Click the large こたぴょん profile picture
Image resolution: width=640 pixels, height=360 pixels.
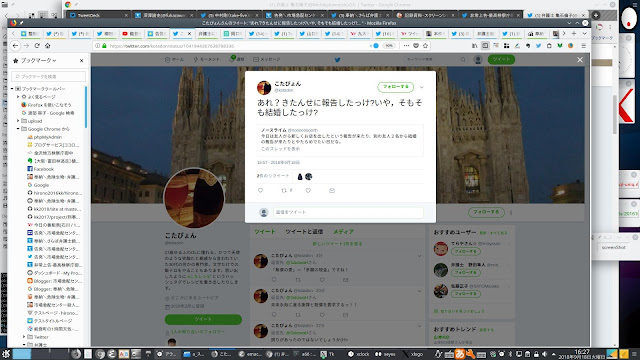[194, 198]
